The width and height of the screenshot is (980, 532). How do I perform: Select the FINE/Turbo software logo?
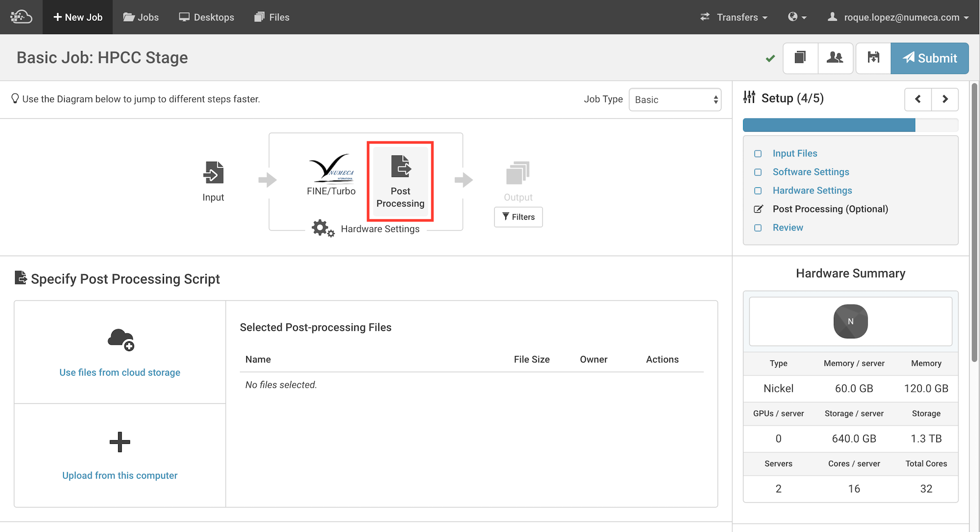(x=331, y=168)
